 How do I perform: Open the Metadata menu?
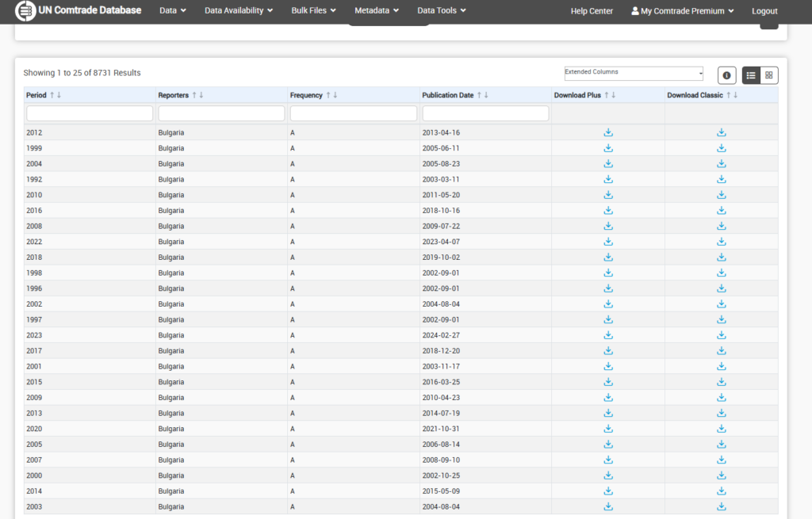tap(377, 11)
